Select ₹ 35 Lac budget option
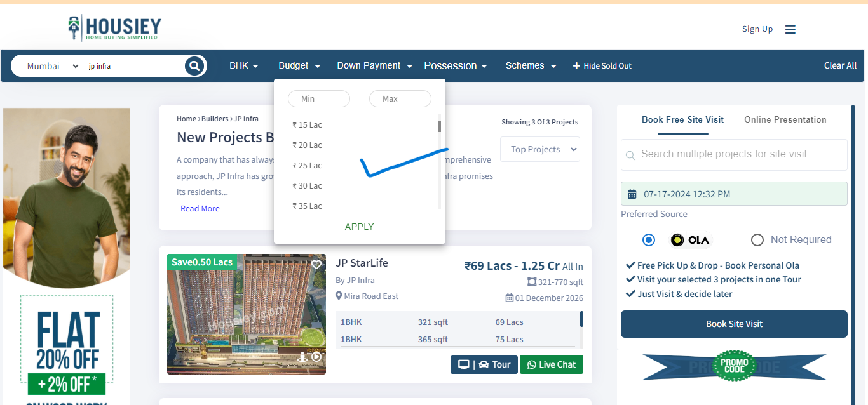This screenshot has width=868, height=405. click(307, 206)
